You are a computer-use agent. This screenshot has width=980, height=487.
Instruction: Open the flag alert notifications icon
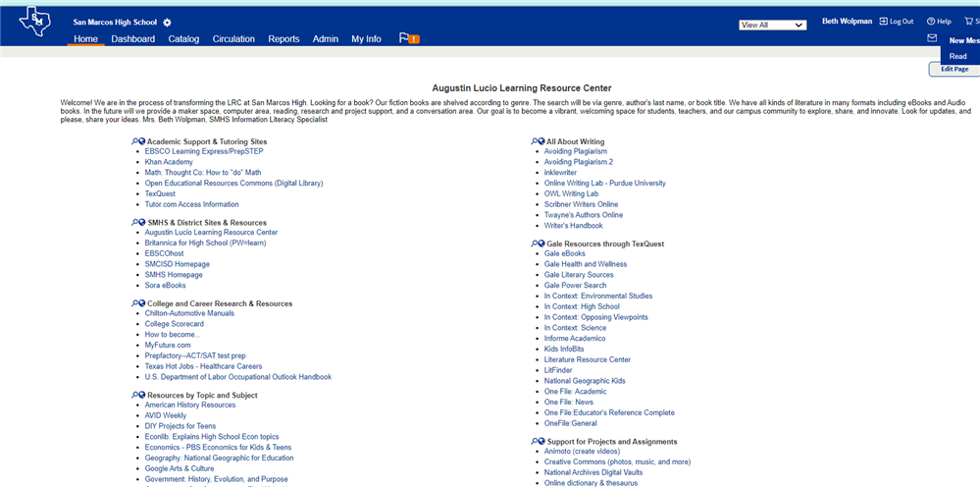pos(408,39)
